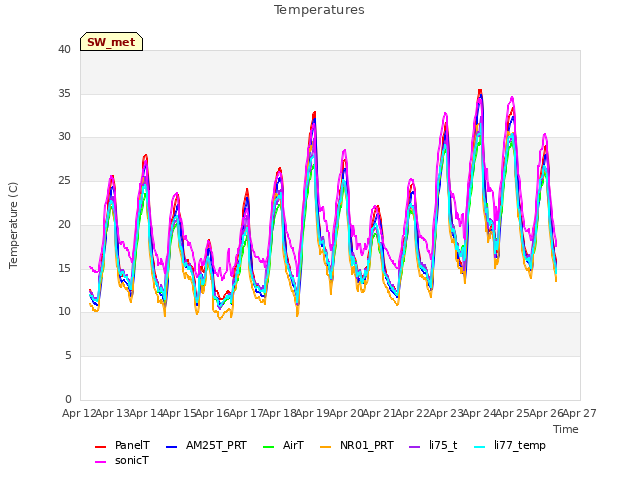This screenshot has height=480, width=640.
Task: Click the Apr 23 x-axis tick label
Action: pyautogui.click(x=446, y=413)
